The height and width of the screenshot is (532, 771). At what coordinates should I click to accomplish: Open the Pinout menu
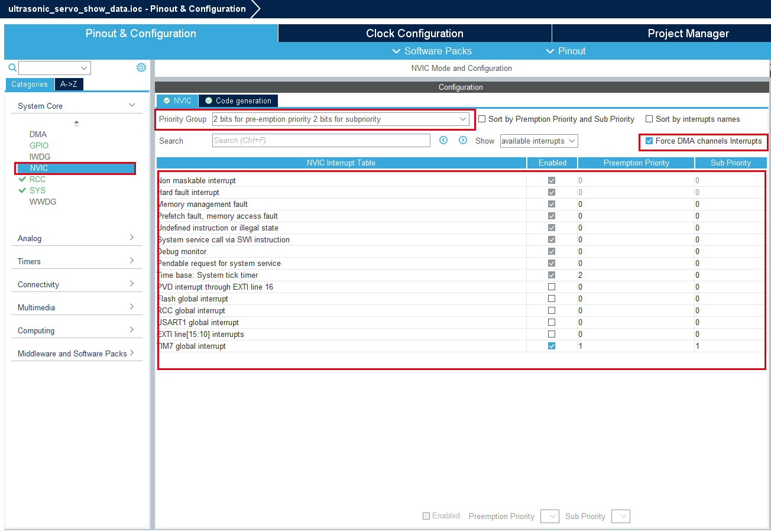pos(566,51)
